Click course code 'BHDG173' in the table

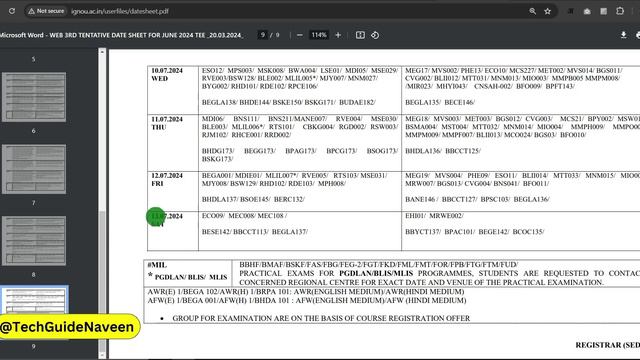(218, 151)
